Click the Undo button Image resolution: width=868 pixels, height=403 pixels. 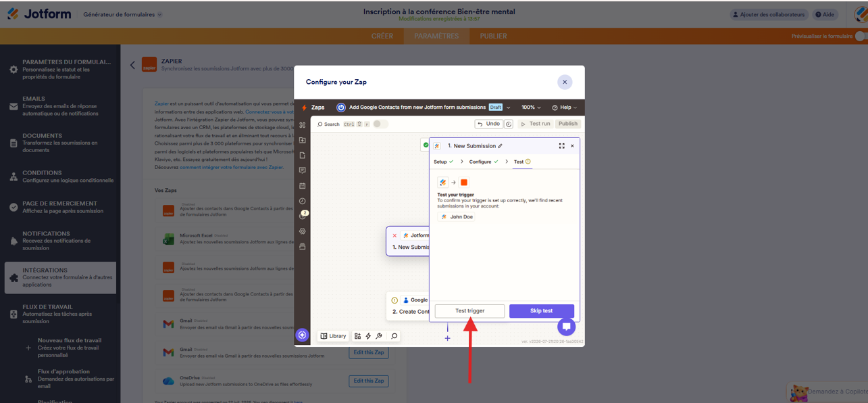coord(489,124)
